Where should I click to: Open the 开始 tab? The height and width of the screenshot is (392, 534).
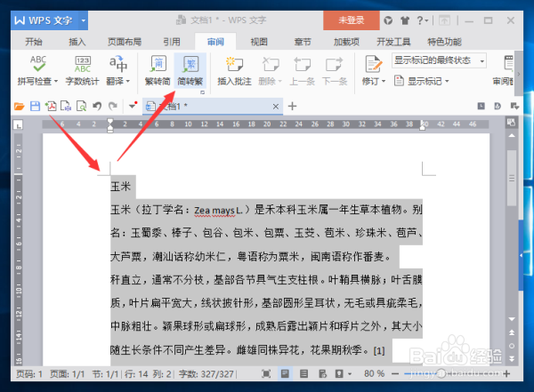click(34, 42)
